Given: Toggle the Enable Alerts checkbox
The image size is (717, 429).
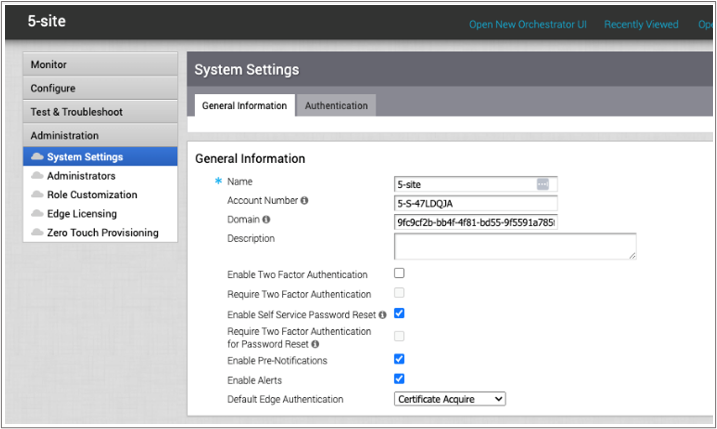Looking at the screenshot, I should [x=399, y=378].
